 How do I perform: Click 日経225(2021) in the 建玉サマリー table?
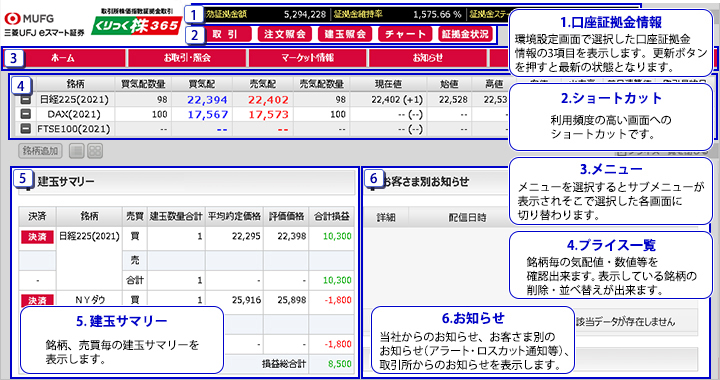click(x=89, y=237)
